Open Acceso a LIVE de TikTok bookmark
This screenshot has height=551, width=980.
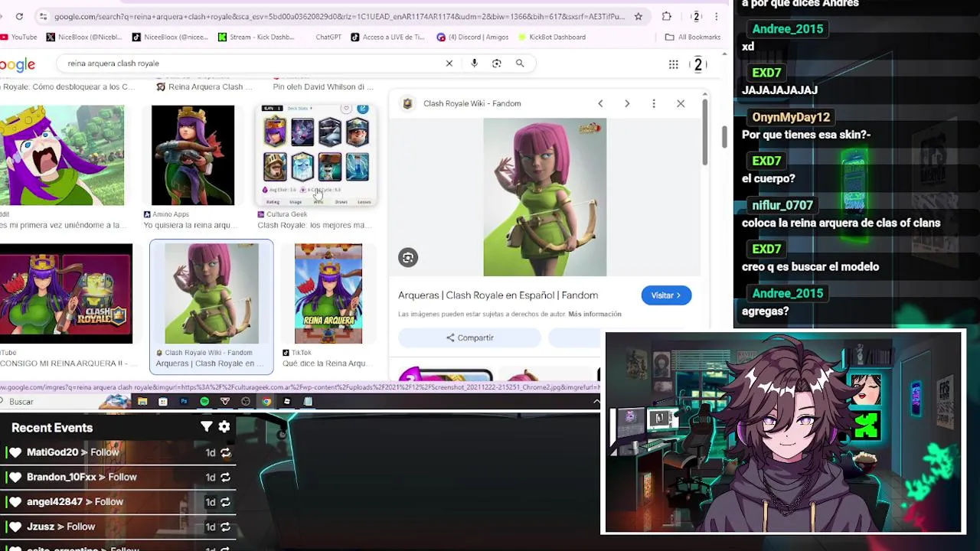click(387, 37)
